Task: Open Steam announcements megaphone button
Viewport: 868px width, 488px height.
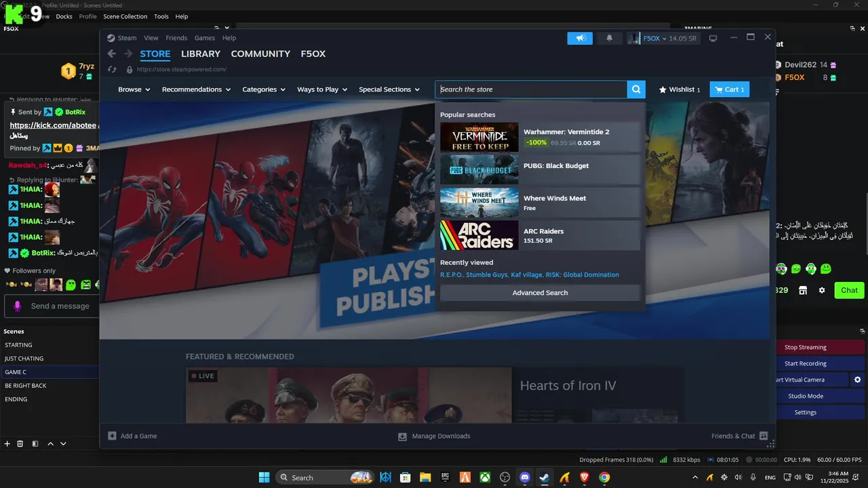Action: coord(580,39)
